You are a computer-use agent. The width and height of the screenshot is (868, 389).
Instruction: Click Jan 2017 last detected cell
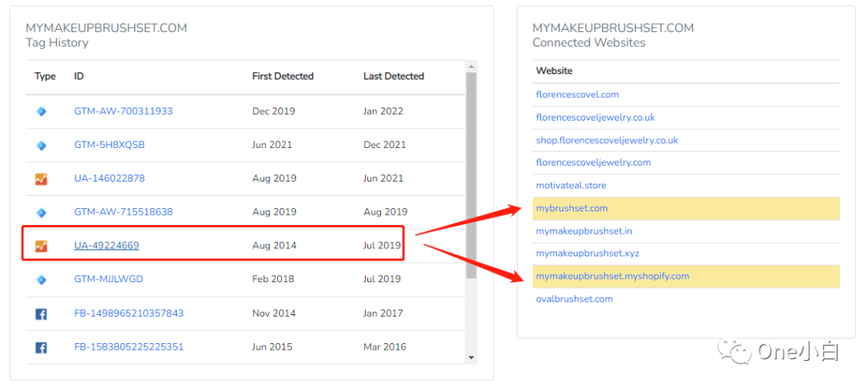click(383, 313)
